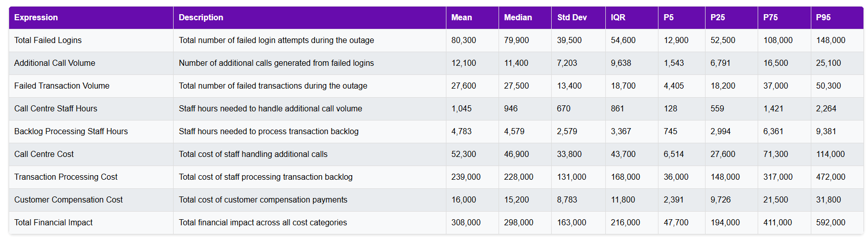Select the Total Failed Logins row label
The image size is (868, 241).
(x=48, y=41)
